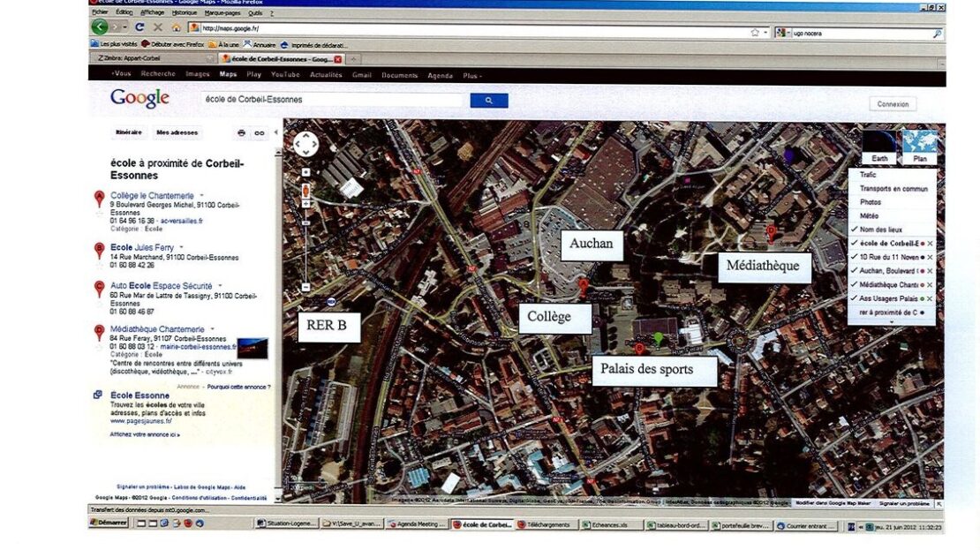The height and width of the screenshot is (550, 980).
Task: Click the Itinéraire button
Action: [129, 132]
